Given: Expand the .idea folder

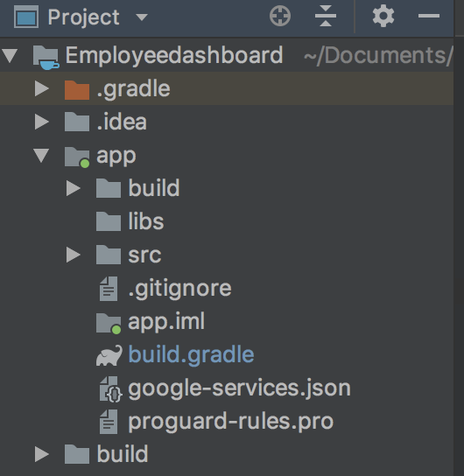Looking at the screenshot, I should [41, 122].
